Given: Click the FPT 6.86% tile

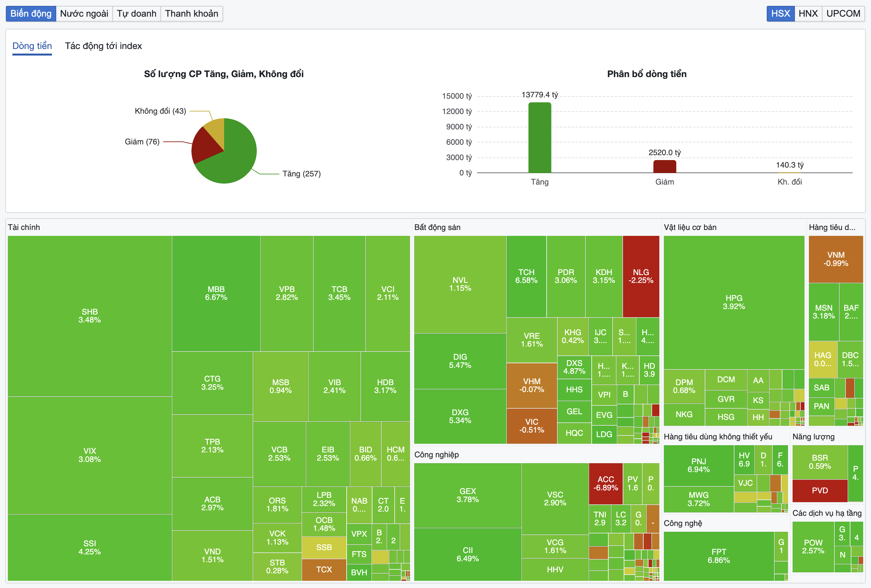Looking at the screenshot, I should pyautogui.click(x=719, y=556).
